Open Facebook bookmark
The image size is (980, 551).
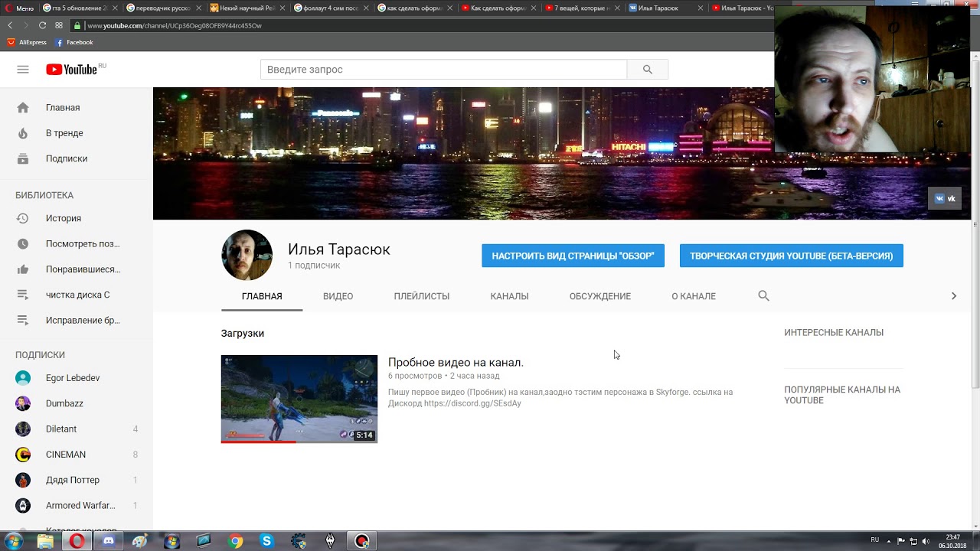coord(74,43)
